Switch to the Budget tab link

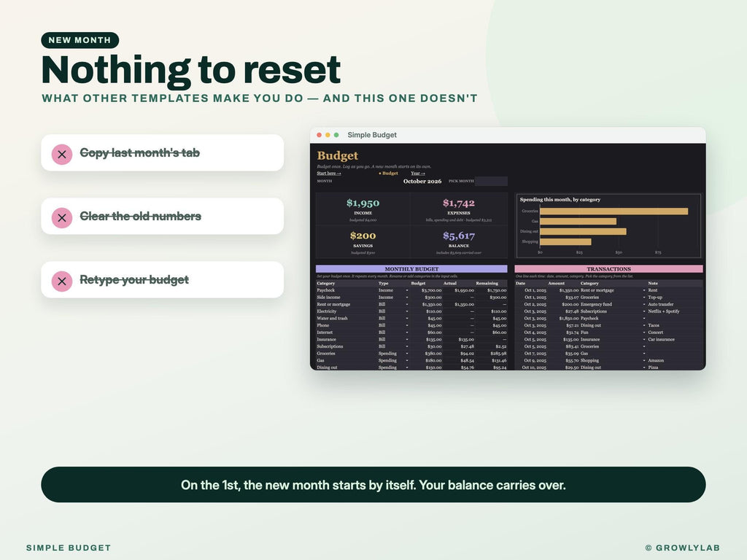tap(388, 174)
